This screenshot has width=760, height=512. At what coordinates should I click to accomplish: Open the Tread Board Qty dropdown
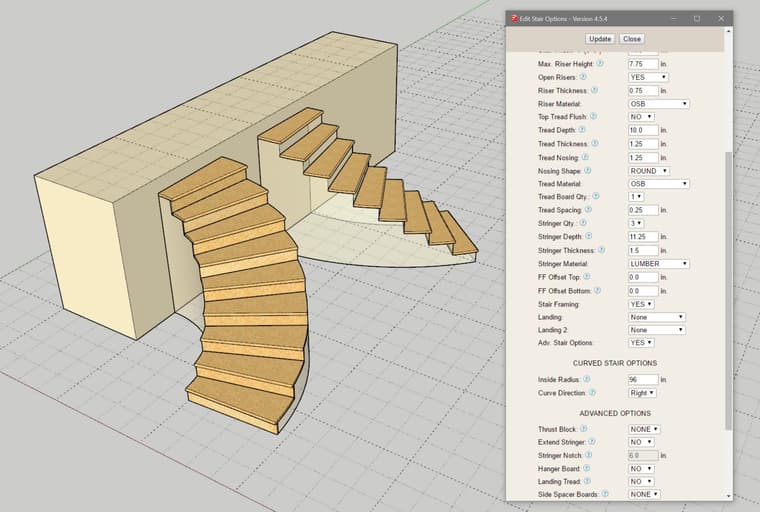636,196
